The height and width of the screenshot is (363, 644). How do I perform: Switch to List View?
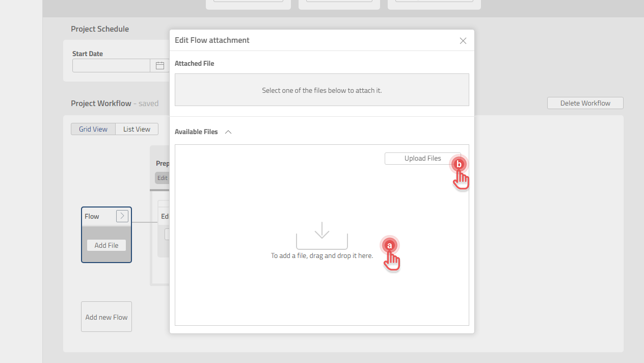click(x=136, y=129)
